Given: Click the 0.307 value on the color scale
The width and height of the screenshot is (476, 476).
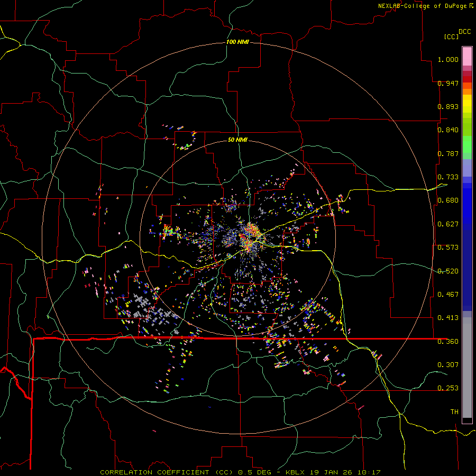Looking at the screenshot, I should pos(448,364).
